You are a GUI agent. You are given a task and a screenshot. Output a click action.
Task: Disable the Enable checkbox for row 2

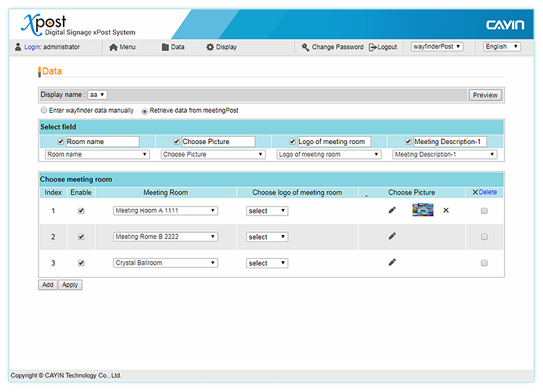[x=81, y=237]
